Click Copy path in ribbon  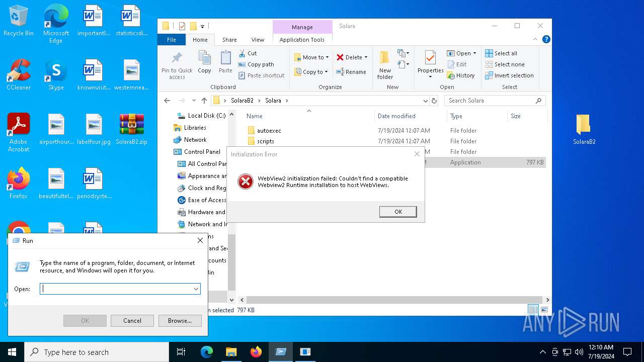256,64
